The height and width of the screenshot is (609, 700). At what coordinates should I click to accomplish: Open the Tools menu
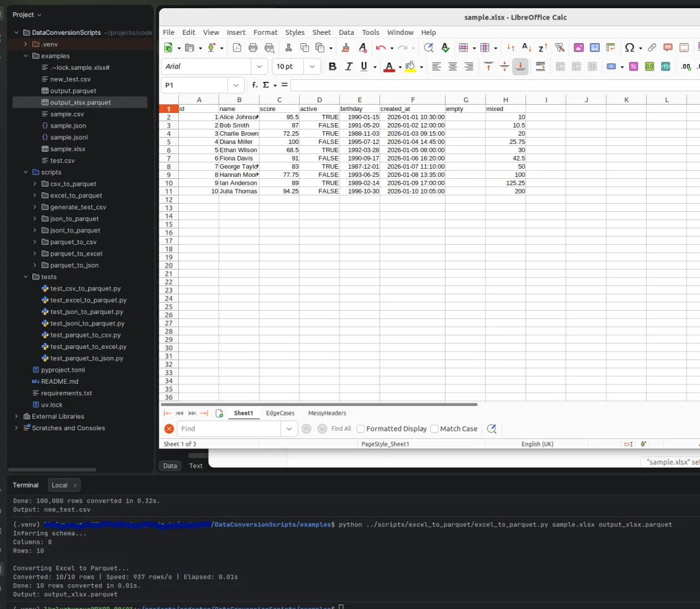(x=371, y=32)
